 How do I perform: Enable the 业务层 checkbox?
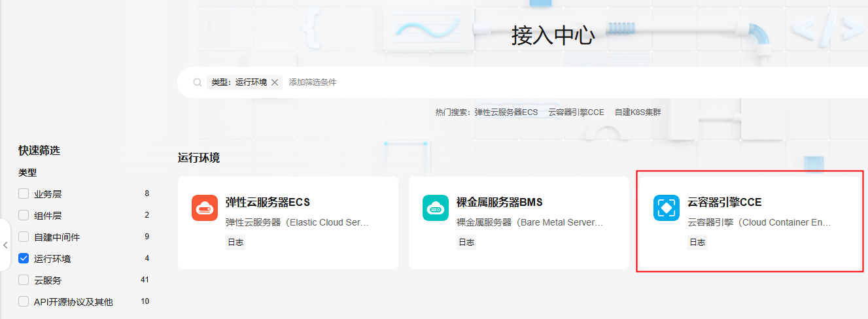24,193
